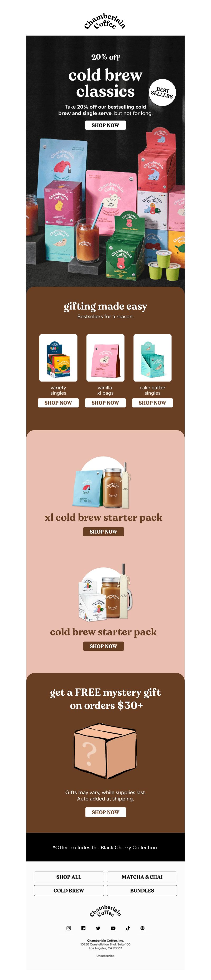
Task: Open the Twitter social icon
Action: [x=98, y=928]
